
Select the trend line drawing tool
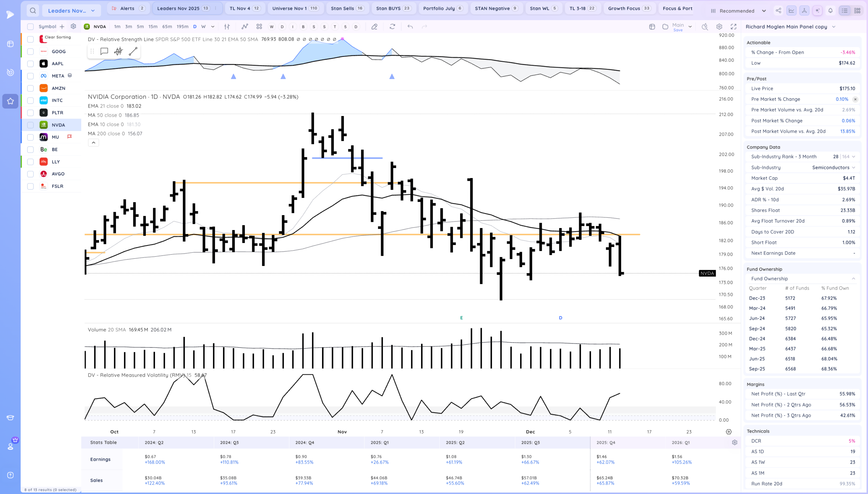[133, 51]
